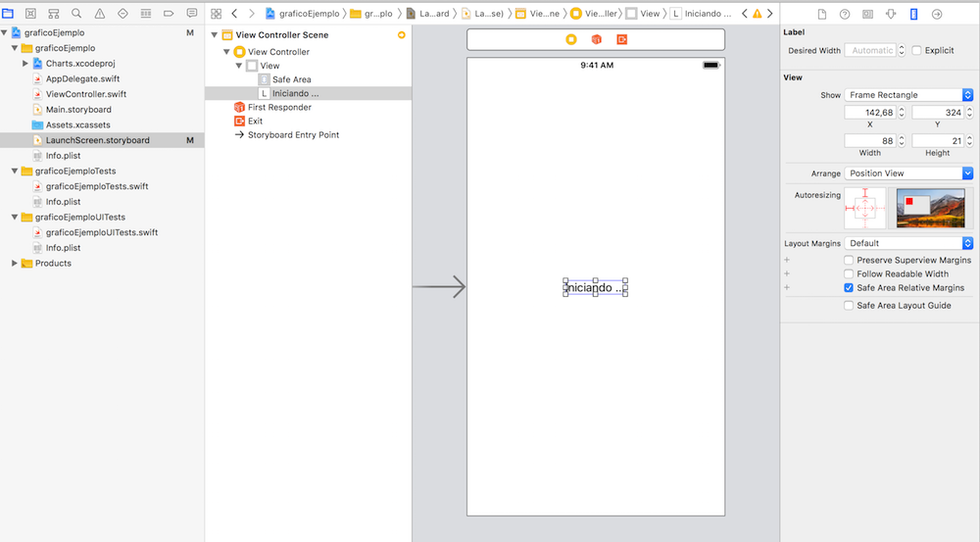Click the First Responder cube icon above canvas
Image resolution: width=980 pixels, height=542 pixels.
tap(596, 39)
